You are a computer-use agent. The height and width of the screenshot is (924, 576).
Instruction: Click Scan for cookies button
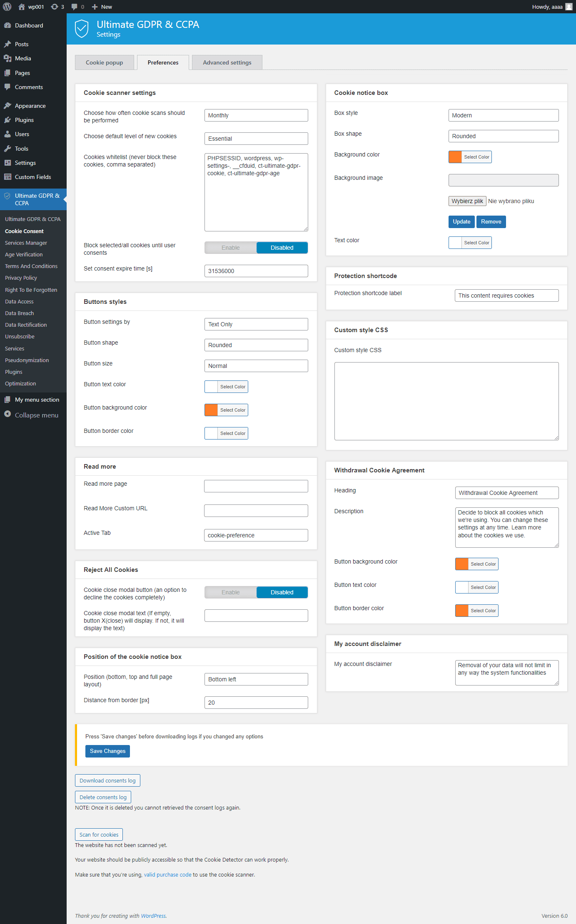click(99, 835)
